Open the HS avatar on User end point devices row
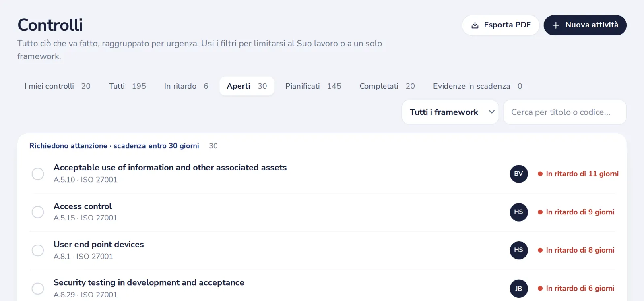644x301 pixels. [519, 250]
